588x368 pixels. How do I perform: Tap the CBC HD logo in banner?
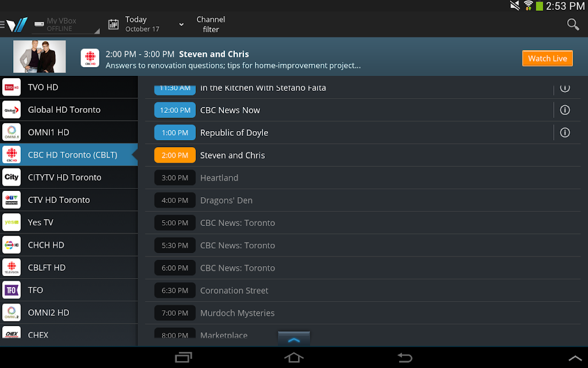point(90,58)
